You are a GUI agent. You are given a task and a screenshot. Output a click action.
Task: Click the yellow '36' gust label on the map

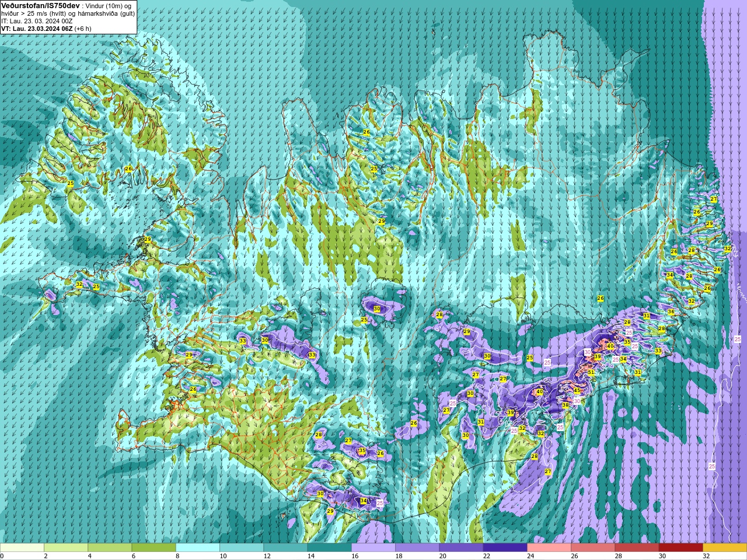pyautogui.click(x=671, y=312)
